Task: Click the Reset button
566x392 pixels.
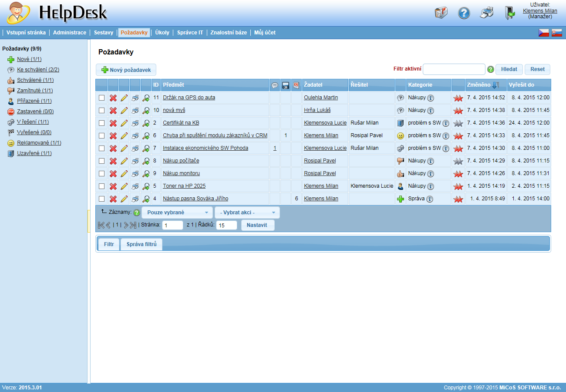Action: (538, 69)
